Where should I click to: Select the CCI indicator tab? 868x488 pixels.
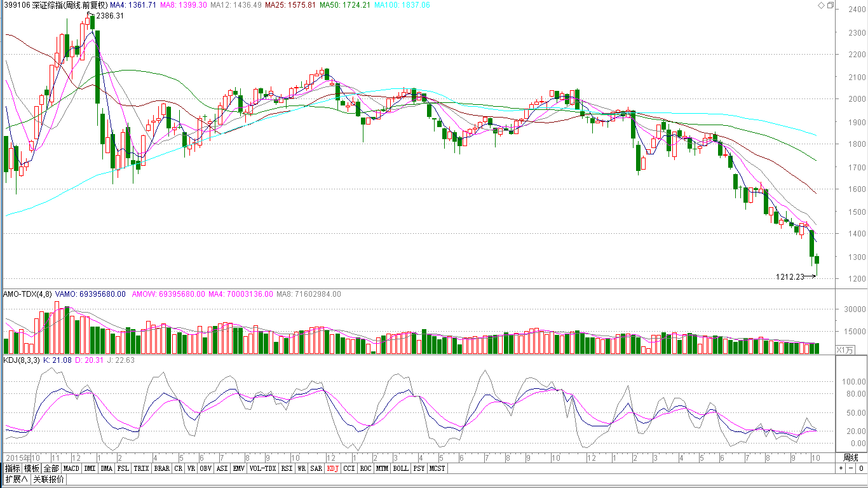pyautogui.click(x=349, y=468)
